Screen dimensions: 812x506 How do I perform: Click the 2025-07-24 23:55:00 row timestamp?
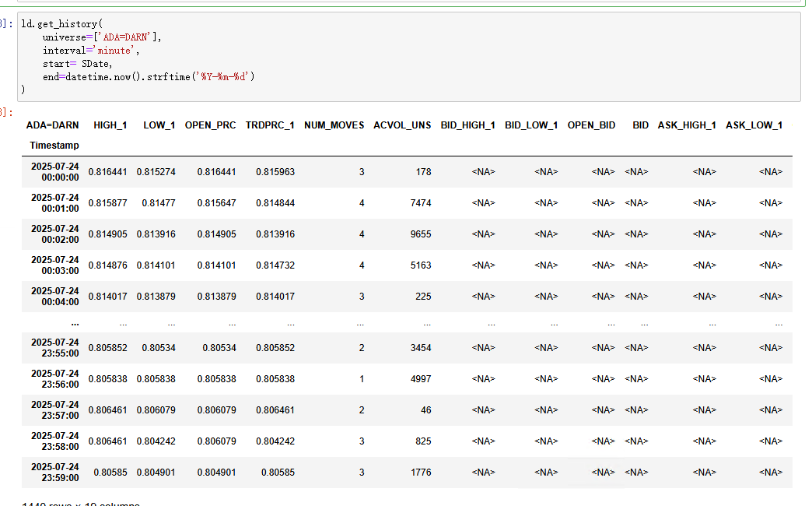click(x=55, y=348)
